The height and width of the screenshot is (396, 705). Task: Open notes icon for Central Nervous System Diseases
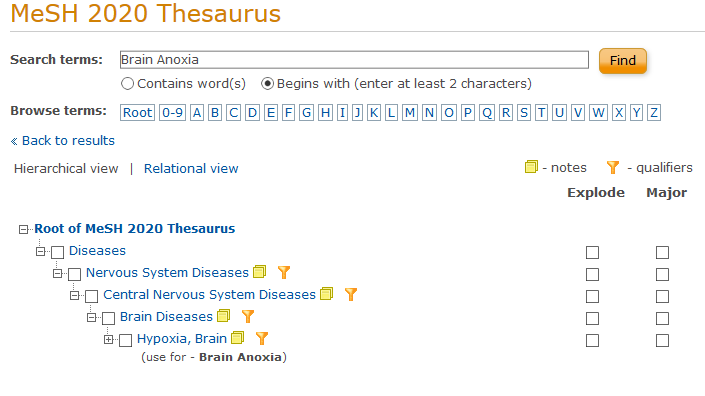click(326, 294)
